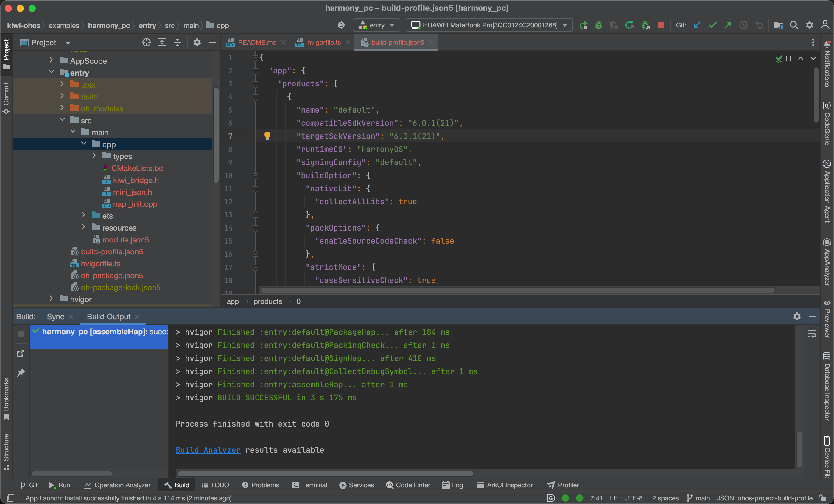Click the 2 spaces indent indicator
The image size is (834, 504).
665,498
